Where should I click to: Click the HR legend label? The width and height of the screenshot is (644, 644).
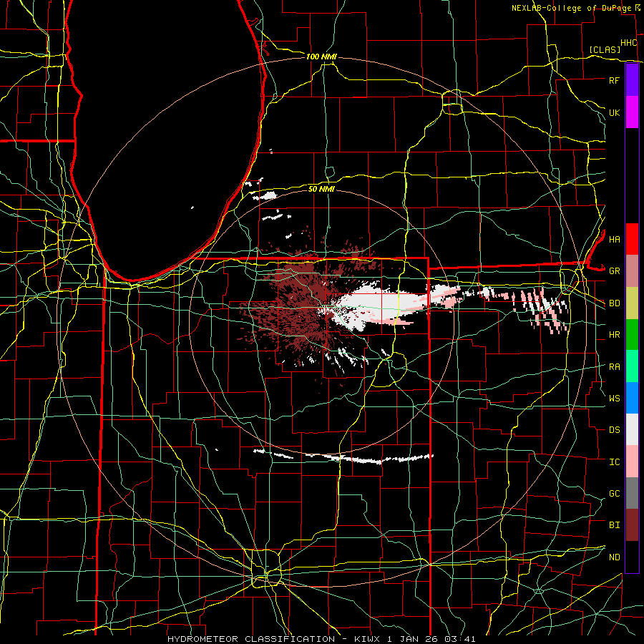[614, 335]
